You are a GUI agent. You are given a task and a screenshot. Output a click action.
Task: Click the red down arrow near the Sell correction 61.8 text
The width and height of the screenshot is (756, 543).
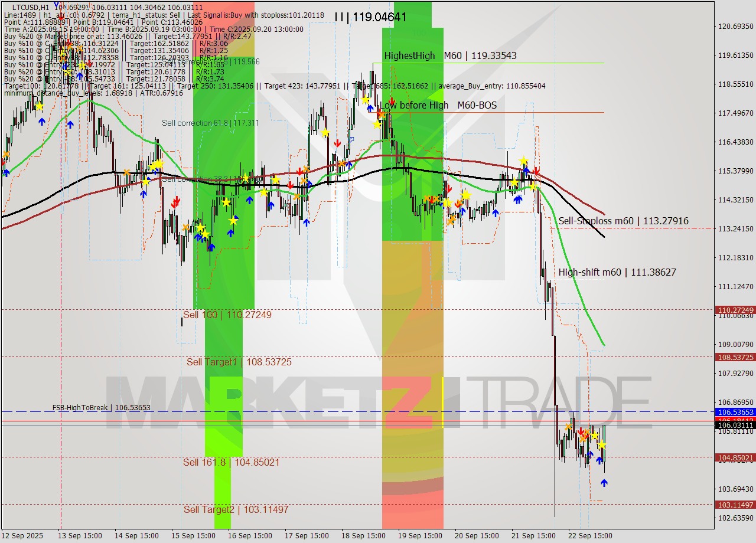point(175,202)
